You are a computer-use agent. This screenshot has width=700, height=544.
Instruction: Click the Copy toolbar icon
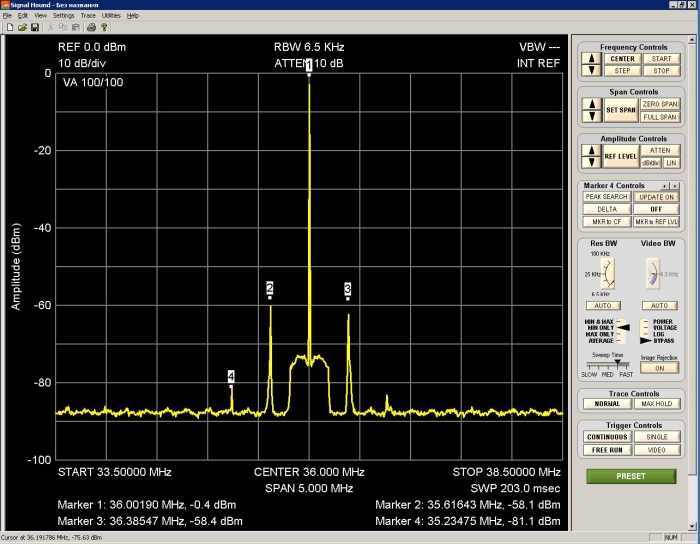[63, 27]
